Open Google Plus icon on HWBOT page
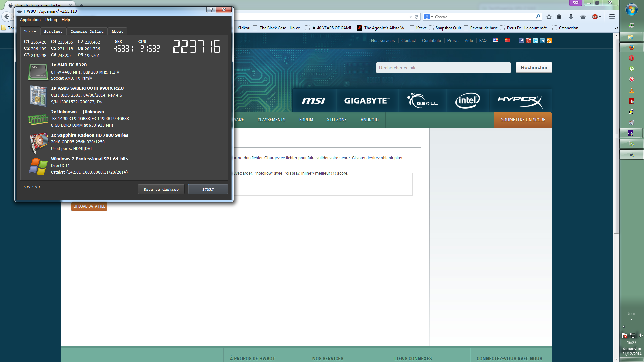 [528, 41]
